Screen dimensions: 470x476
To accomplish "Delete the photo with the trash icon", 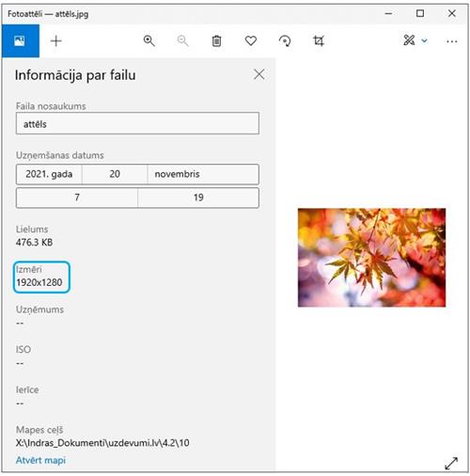I will [216, 40].
